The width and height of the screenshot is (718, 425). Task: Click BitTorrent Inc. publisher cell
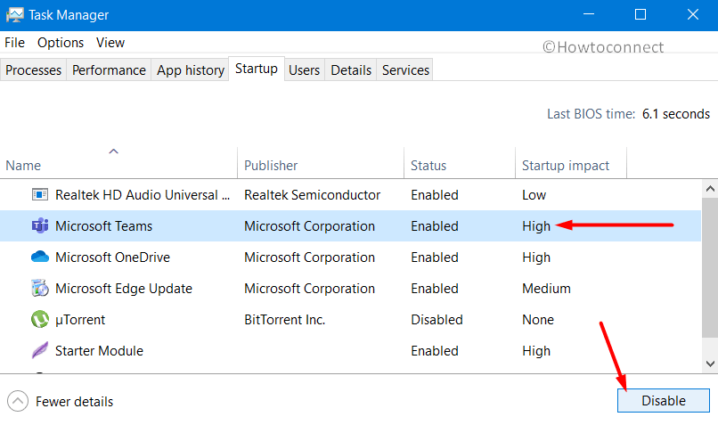tap(284, 319)
